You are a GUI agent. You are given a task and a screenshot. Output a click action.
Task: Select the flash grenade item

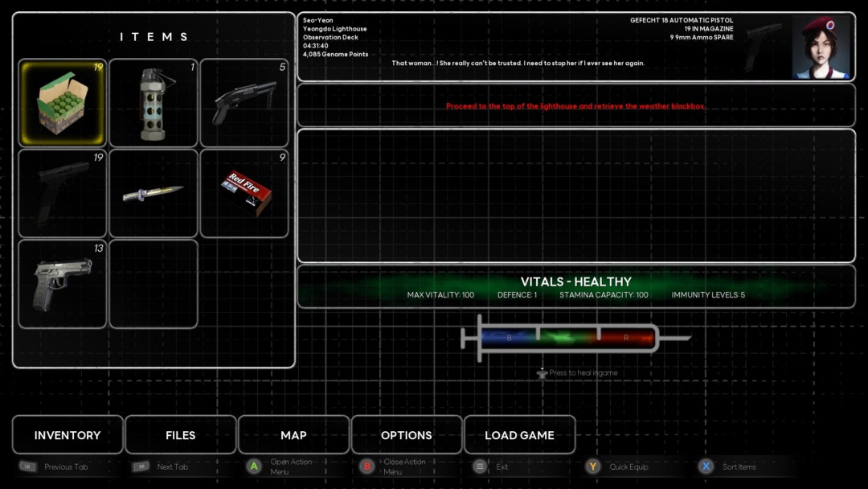click(154, 103)
